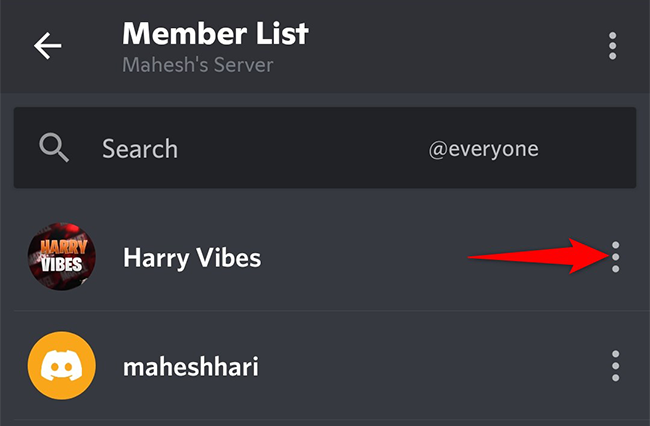The width and height of the screenshot is (650, 426).
Task: Open the header three-dot overflow menu
Action: coord(612,46)
